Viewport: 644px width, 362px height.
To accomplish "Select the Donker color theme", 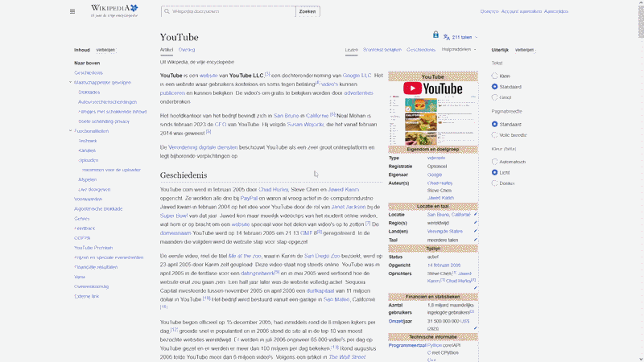I will [494, 183].
